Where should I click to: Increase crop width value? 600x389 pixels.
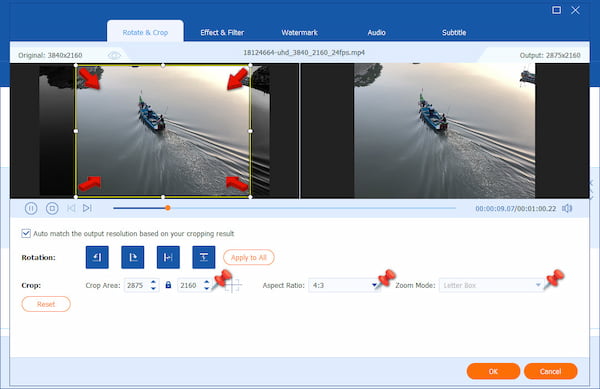click(153, 282)
